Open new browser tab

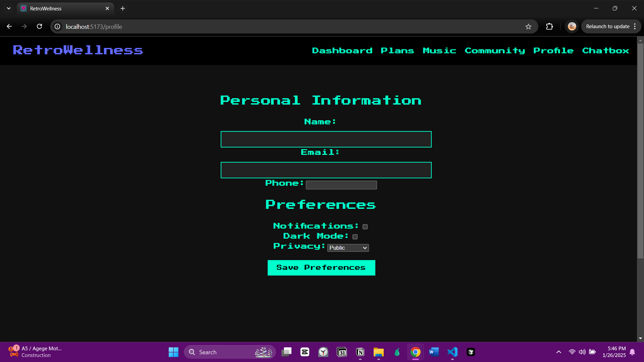(123, 8)
